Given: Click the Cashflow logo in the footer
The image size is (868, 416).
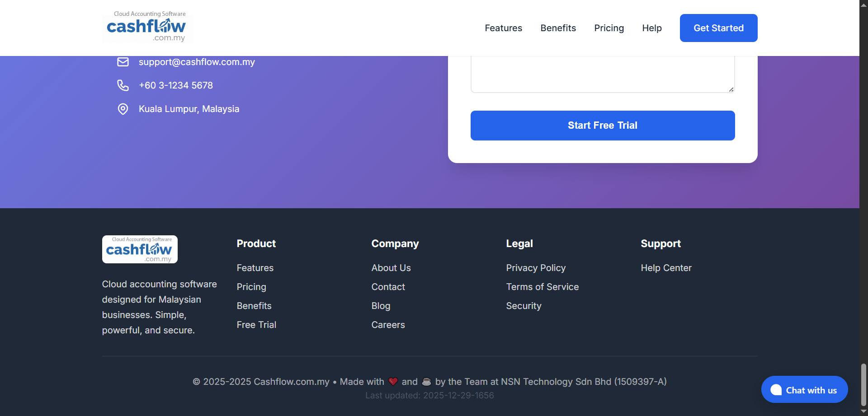Looking at the screenshot, I should coord(139,249).
